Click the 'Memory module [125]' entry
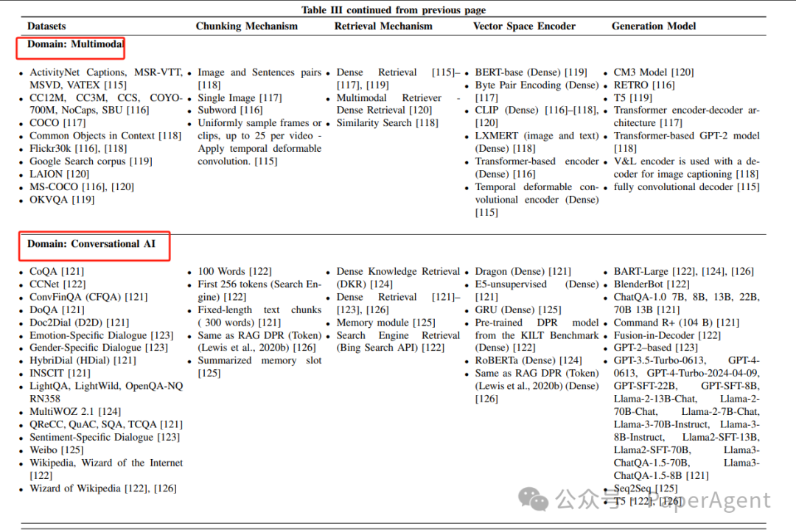Image resolution: width=796 pixels, height=532 pixels. click(x=385, y=322)
